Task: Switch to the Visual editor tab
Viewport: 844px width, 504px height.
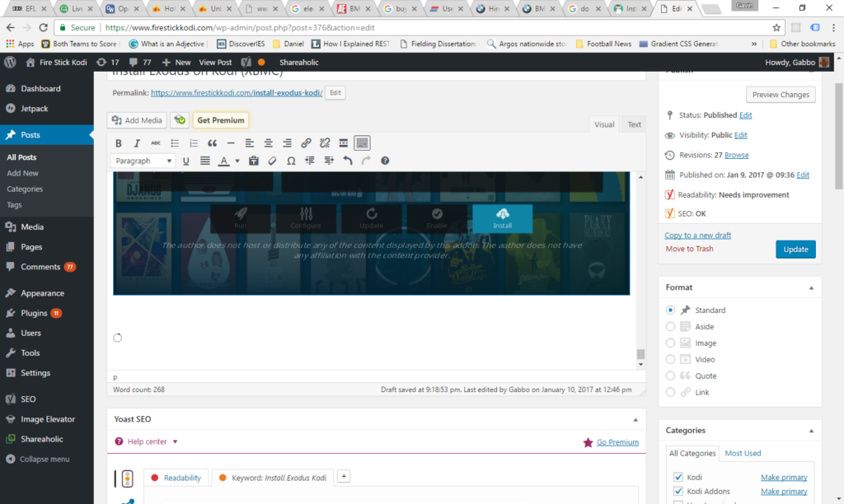Action: [604, 124]
